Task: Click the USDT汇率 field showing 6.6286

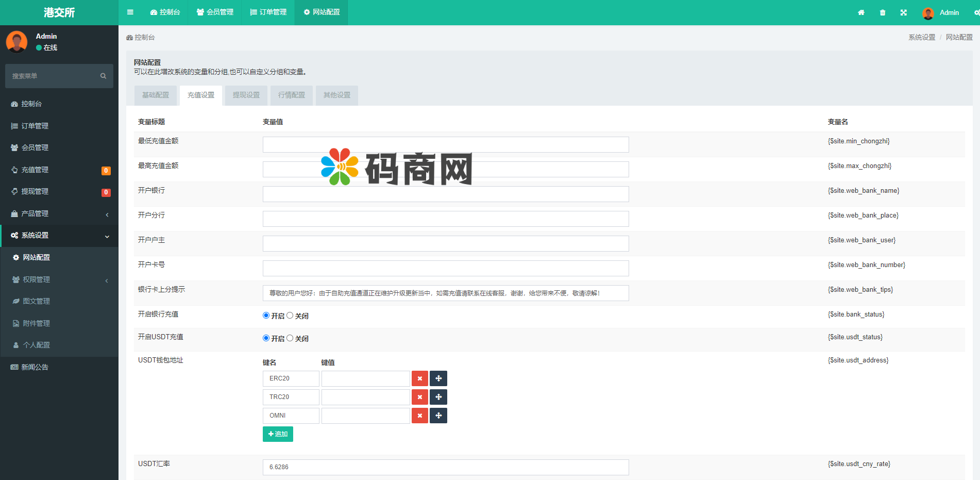Action: 446,467
